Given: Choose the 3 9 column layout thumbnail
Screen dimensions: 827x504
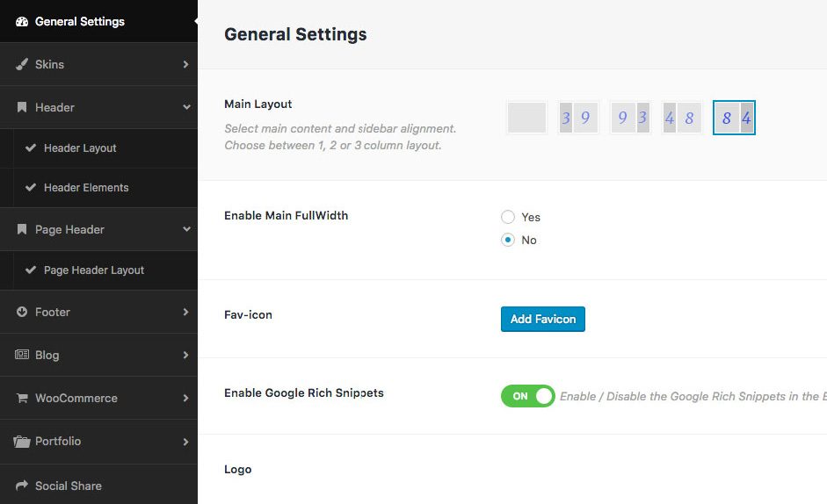Looking at the screenshot, I should tap(578, 118).
